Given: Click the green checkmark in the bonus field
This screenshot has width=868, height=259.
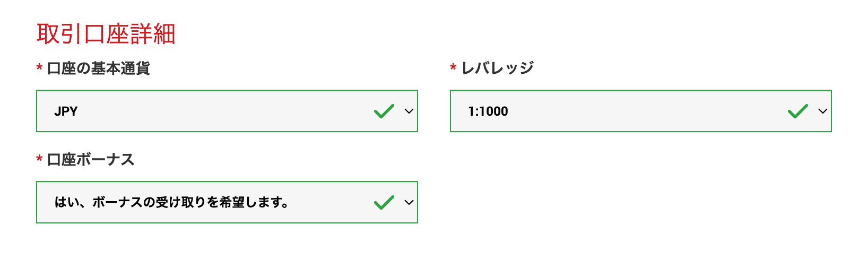Looking at the screenshot, I should (x=384, y=202).
